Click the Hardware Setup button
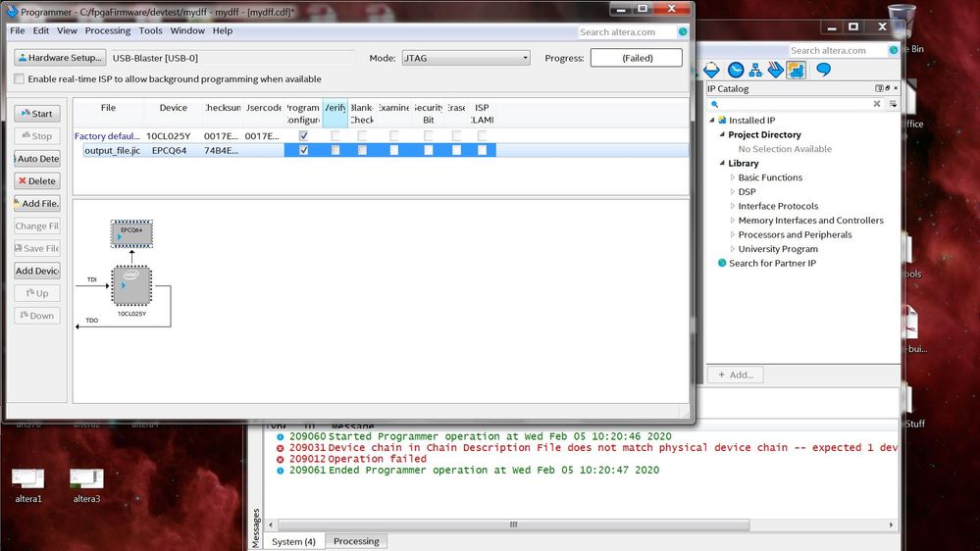The height and width of the screenshot is (551, 980). pos(59,58)
